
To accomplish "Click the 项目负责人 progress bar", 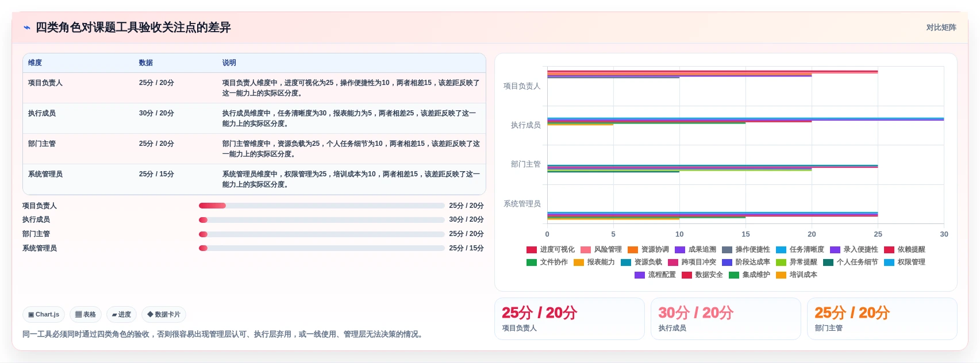I will tap(322, 206).
